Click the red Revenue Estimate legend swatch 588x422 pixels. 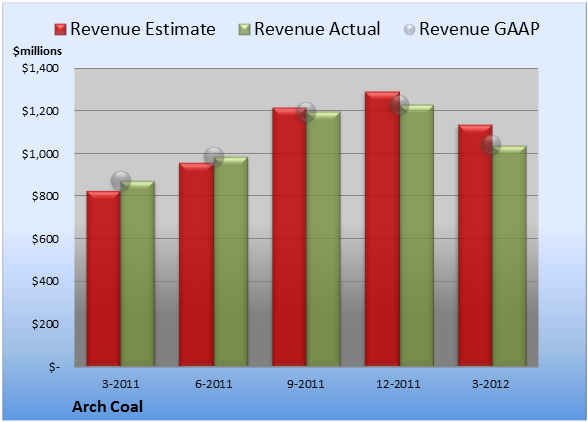tap(60, 30)
